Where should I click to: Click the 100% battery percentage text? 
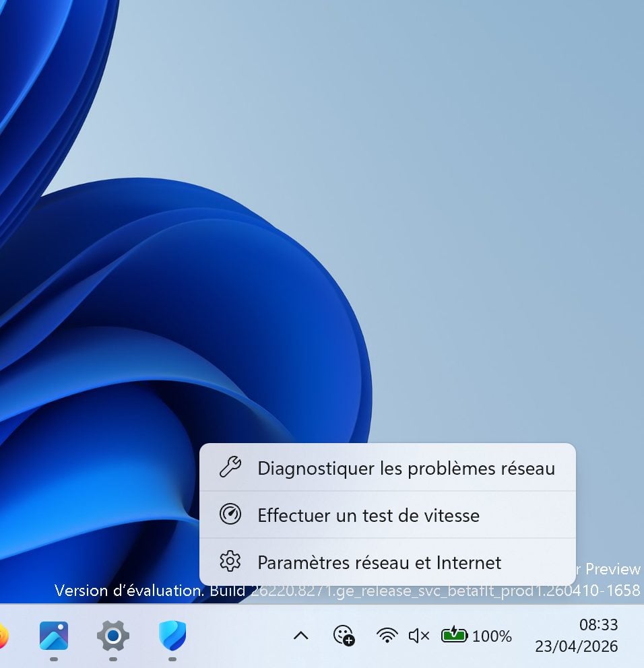[x=491, y=636]
